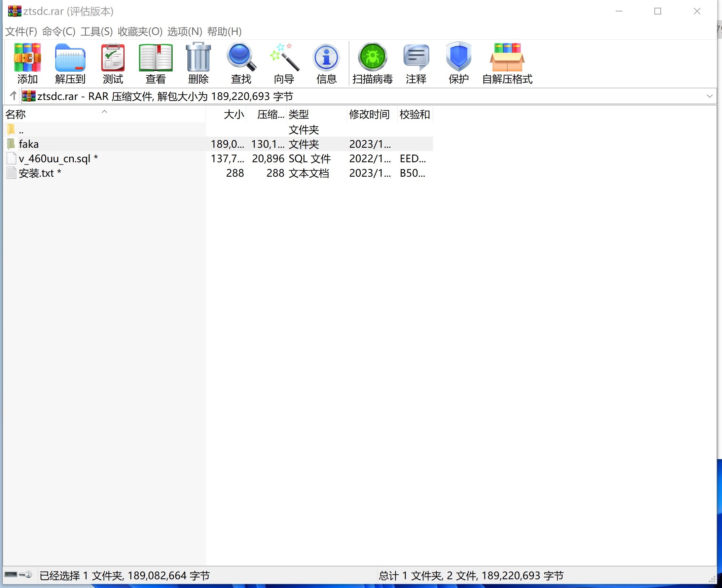
Task: Sort by Name (名称) column header
Action: (x=104, y=114)
